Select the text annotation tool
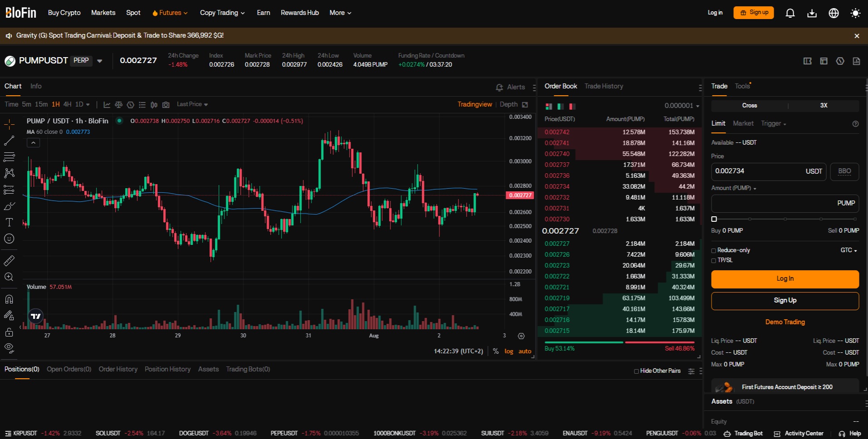The height and width of the screenshot is (439, 868). (9, 222)
